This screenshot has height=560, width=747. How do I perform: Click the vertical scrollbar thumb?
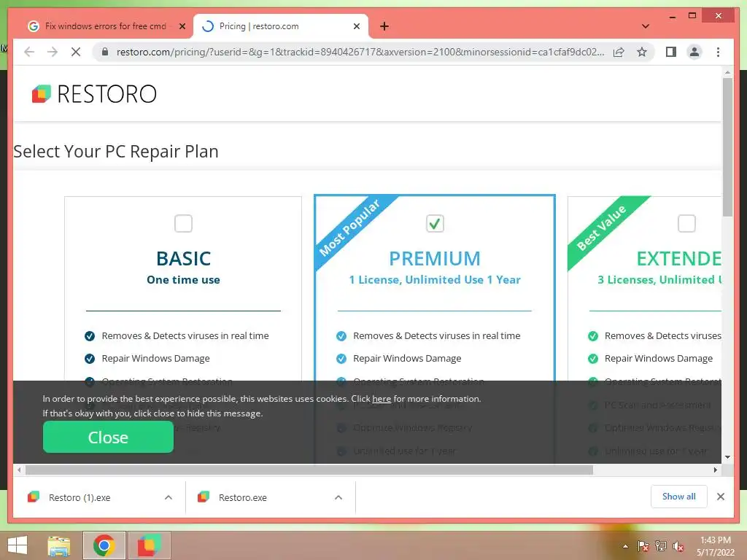point(727,147)
